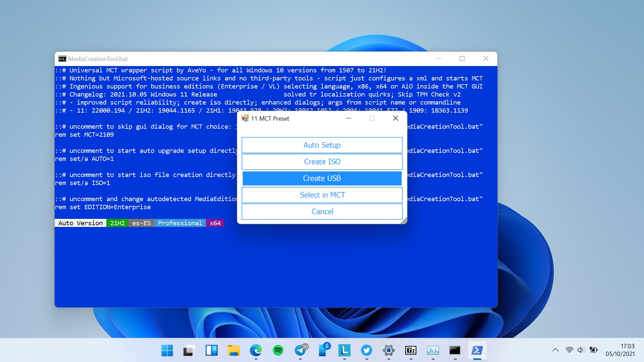Cancel the MCT Preset dialog

[322, 212]
